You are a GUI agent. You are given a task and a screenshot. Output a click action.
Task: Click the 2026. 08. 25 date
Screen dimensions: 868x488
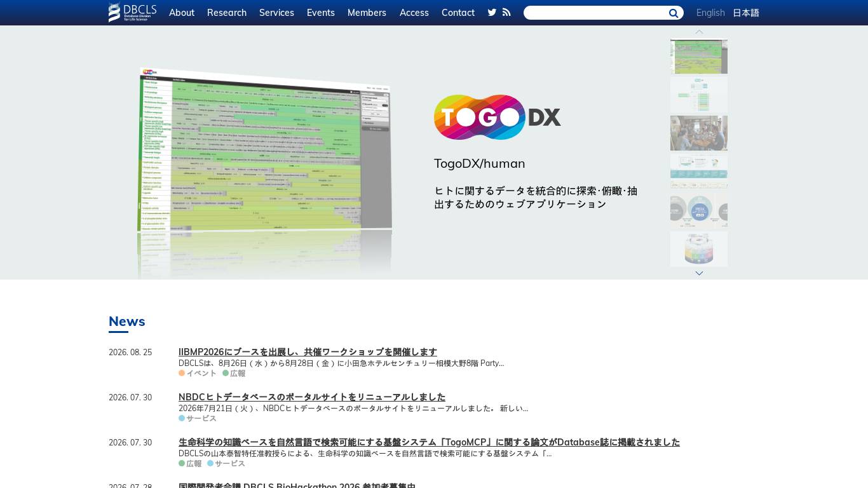point(130,353)
